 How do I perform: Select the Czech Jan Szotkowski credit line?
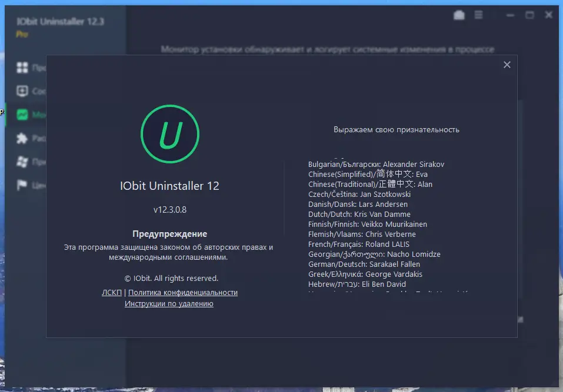(359, 195)
